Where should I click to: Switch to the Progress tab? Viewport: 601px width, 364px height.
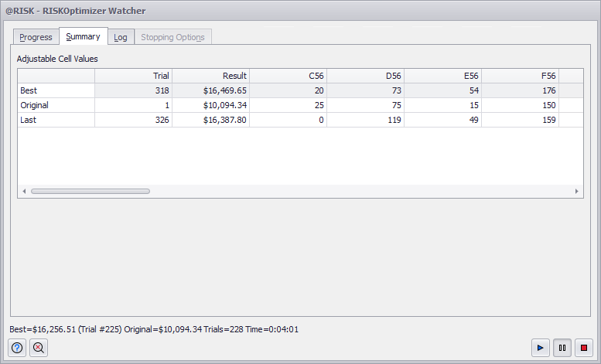click(x=36, y=37)
